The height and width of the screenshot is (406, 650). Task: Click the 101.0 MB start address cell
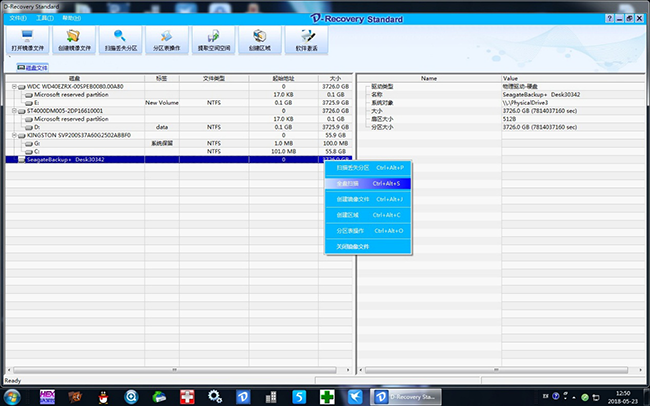coord(284,152)
